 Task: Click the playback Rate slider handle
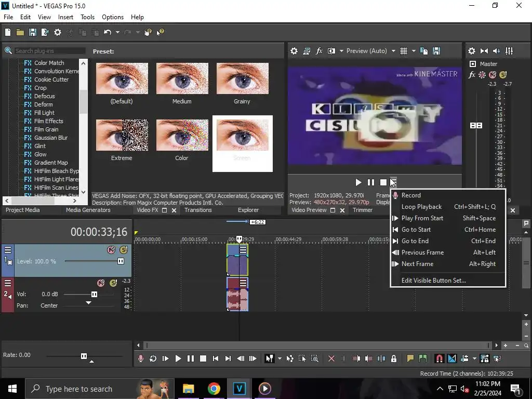click(84, 356)
